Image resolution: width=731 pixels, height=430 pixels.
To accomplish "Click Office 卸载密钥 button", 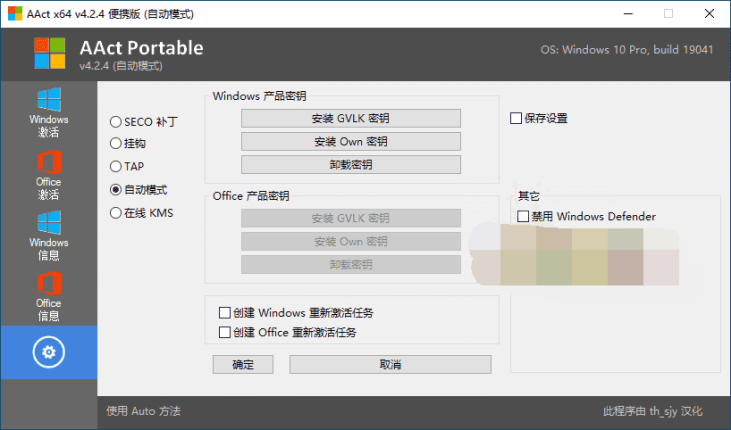I will click(351, 264).
